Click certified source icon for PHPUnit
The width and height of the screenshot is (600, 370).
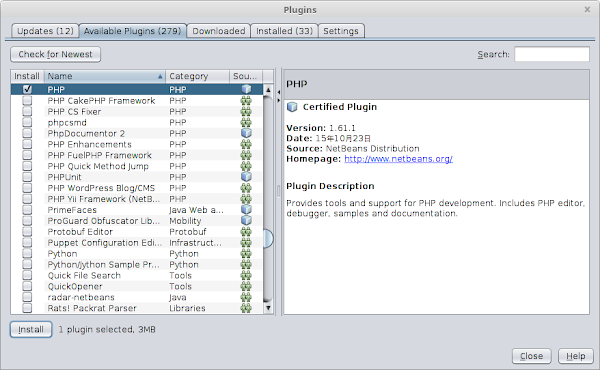coord(246,177)
